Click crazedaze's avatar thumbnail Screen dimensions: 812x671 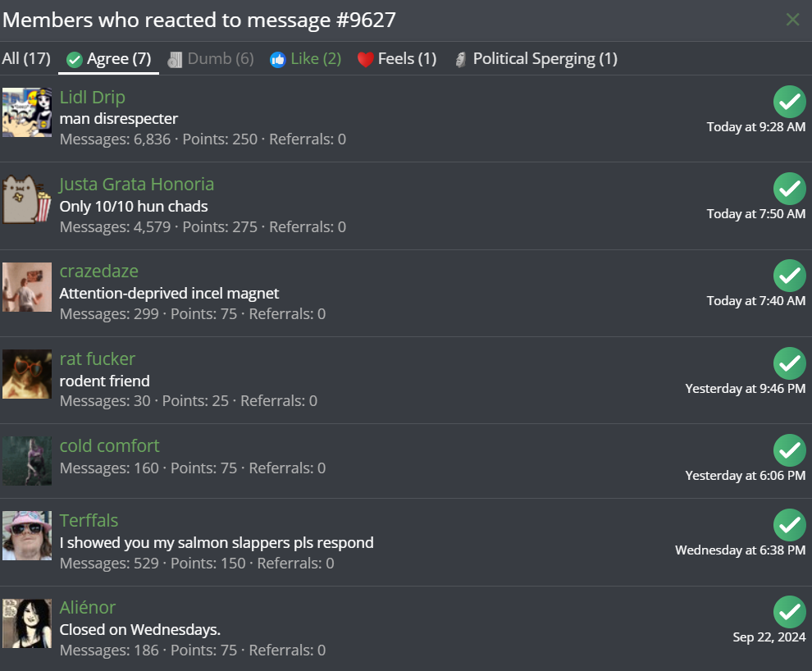click(27, 287)
